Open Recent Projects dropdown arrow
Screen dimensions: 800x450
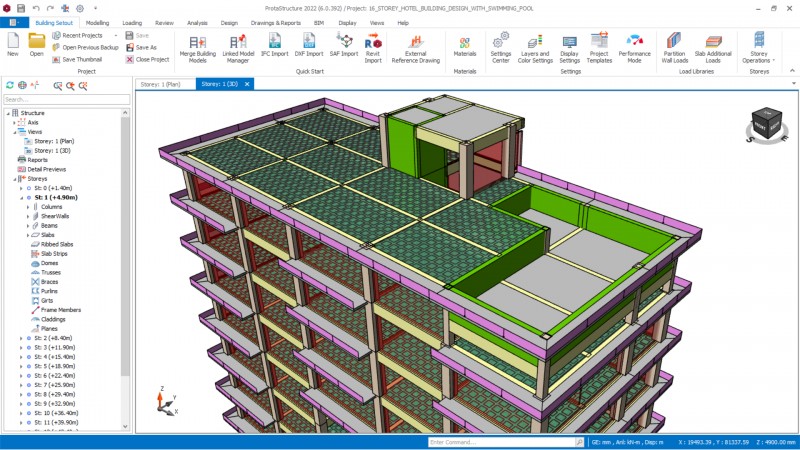(x=116, y=35)
